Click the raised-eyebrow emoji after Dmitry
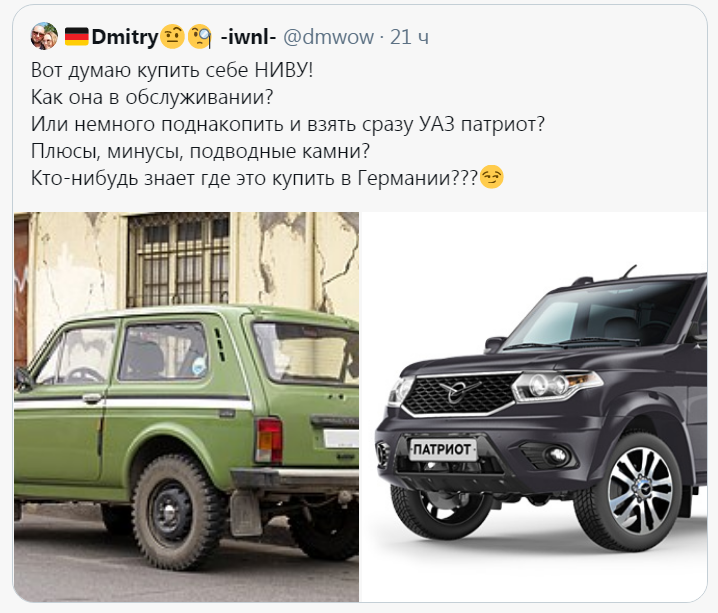The height and width of the screenshot is (613, 718). click(x=172, y=37)
